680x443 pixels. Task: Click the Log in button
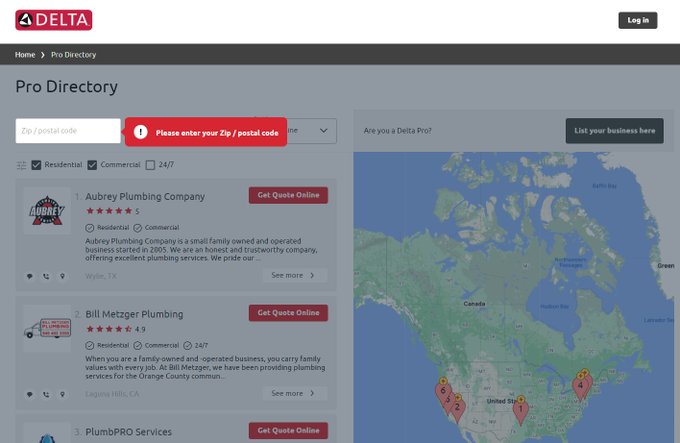coord(638,20)
